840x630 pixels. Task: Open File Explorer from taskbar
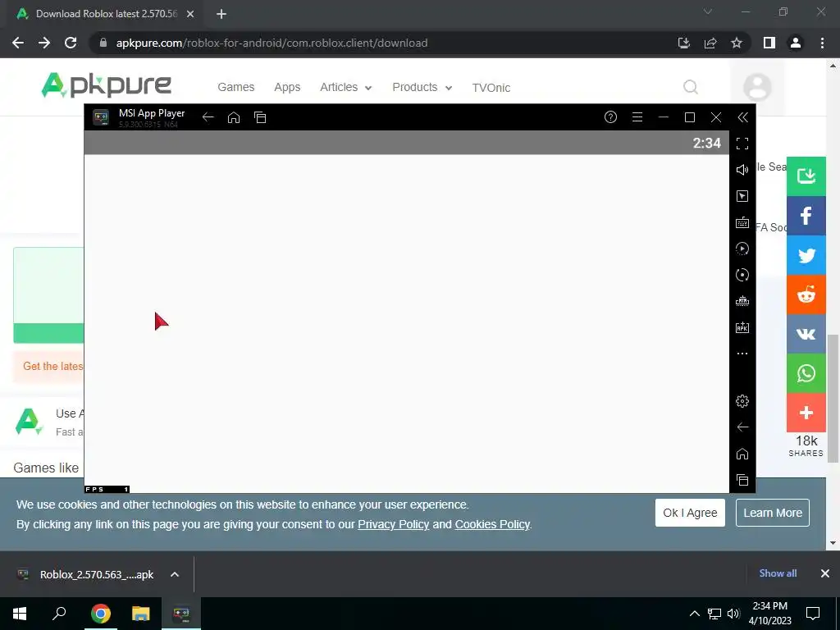pyautogui.click(x=140, y=614)
